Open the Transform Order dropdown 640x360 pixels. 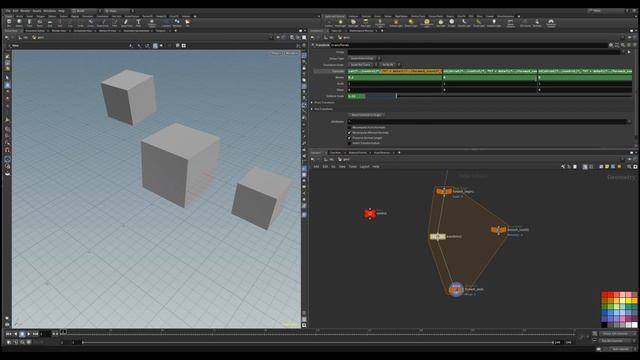[362, 64]
